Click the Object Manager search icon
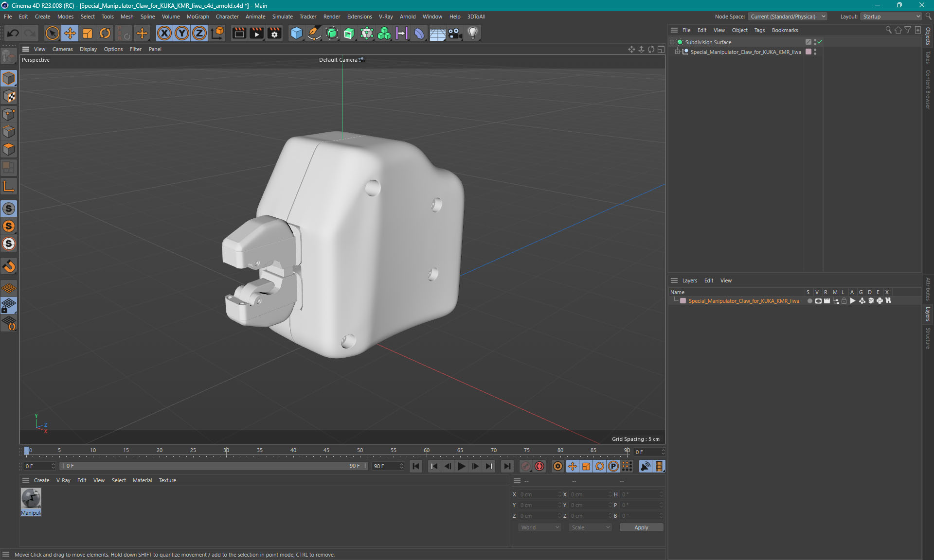The height and width of the screenshot is (560, 934). pos(888,30)
